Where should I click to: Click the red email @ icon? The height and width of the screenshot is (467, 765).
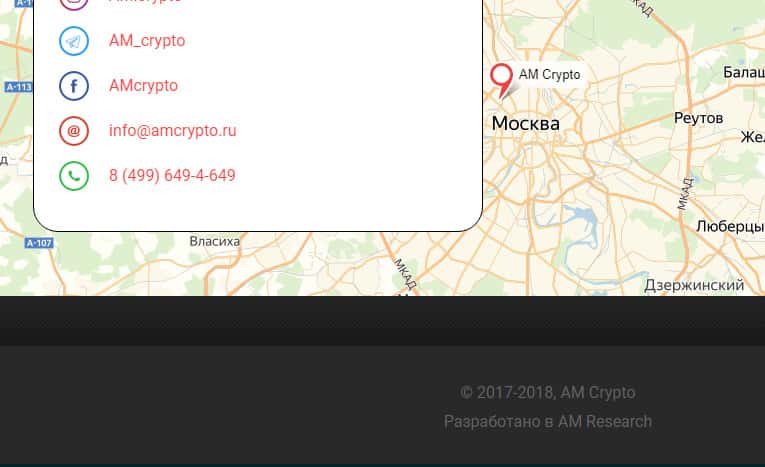[x=74, y=131]
